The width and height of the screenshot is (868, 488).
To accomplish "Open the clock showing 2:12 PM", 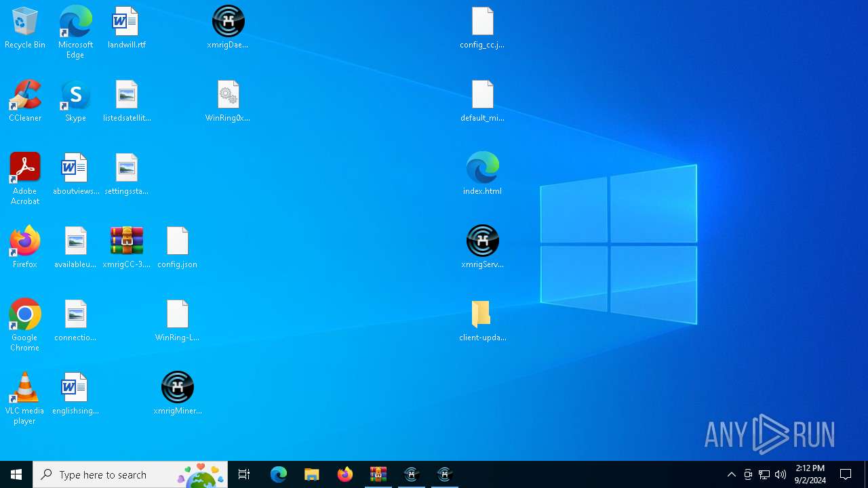I will tap(810, 474).
